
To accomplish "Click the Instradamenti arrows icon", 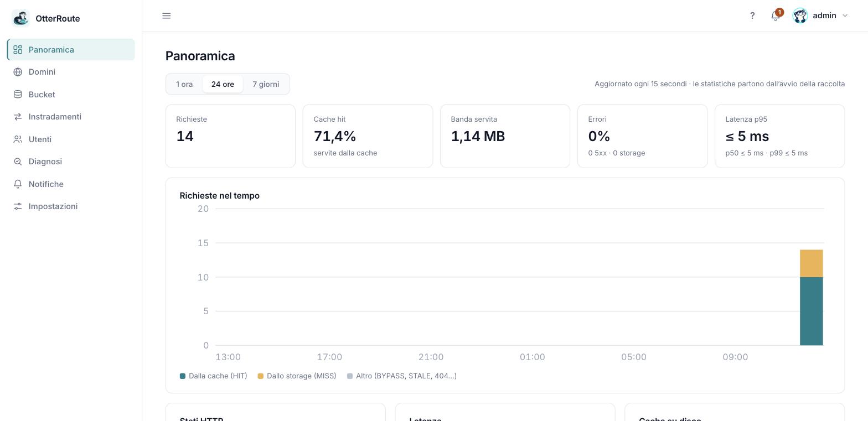I will 18,117.
